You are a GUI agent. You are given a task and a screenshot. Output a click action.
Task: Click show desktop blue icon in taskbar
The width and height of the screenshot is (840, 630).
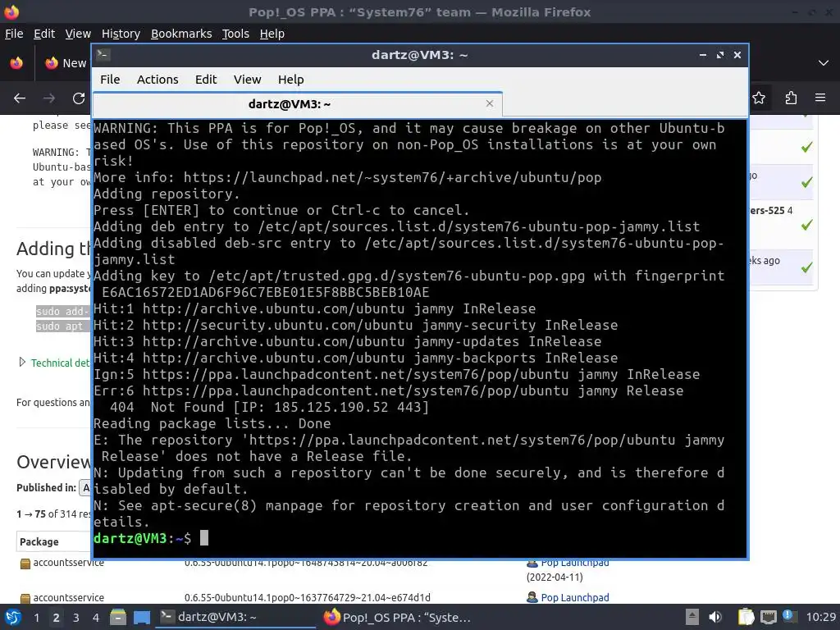tap(141, 617)
